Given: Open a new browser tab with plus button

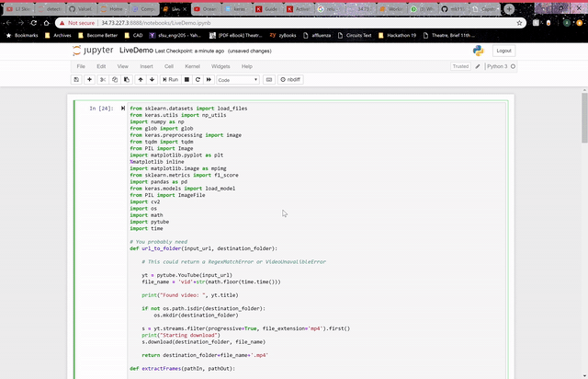Looking at the screenshot, I should [509, 8].
